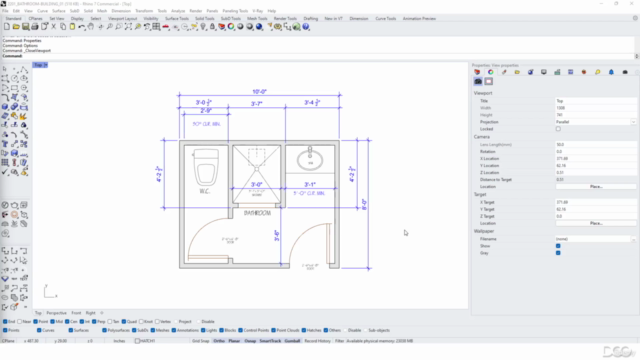Viewport: 640px width, 360px height.
Task: Click Record History in status bar
Action: (317, 341)
